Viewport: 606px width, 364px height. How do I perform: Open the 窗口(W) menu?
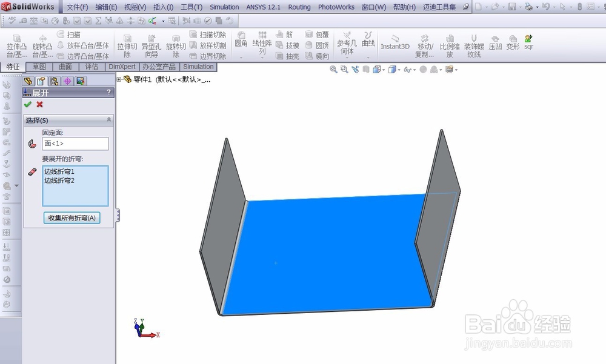(374, 7)
